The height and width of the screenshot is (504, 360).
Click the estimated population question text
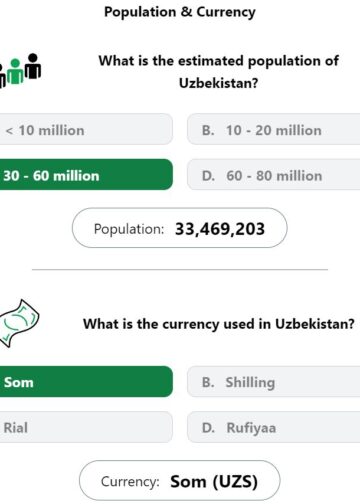click(219, 72)
